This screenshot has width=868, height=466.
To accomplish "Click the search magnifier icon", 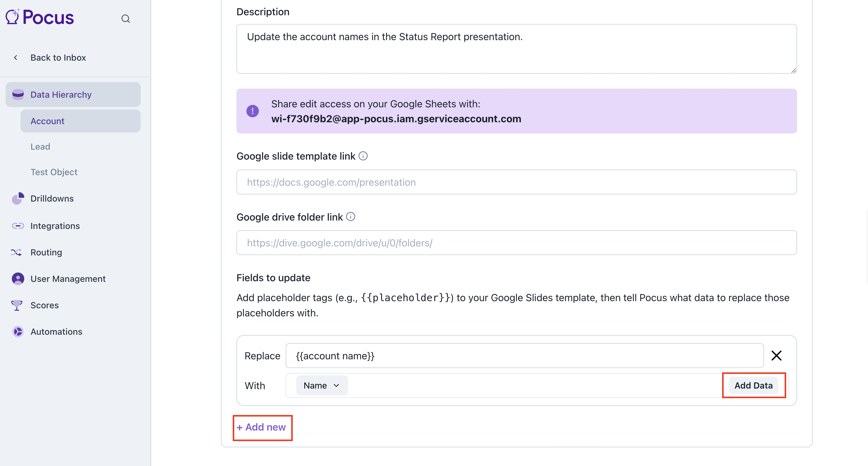I will tap(125, 19).
